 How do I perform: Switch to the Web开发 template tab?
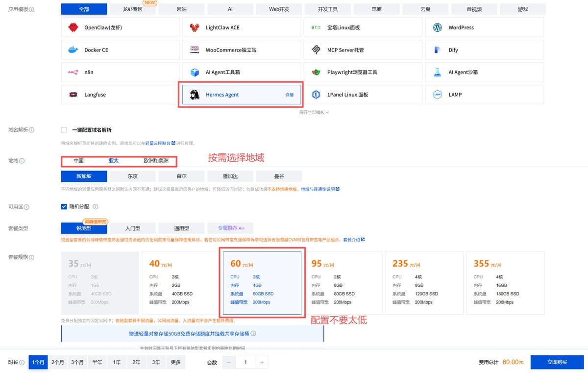point(279,9)
